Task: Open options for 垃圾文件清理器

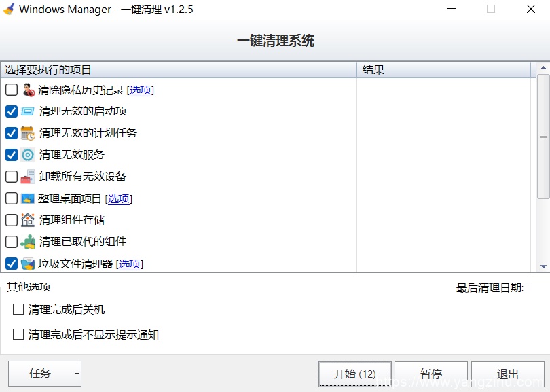Action: click(129, 264)
